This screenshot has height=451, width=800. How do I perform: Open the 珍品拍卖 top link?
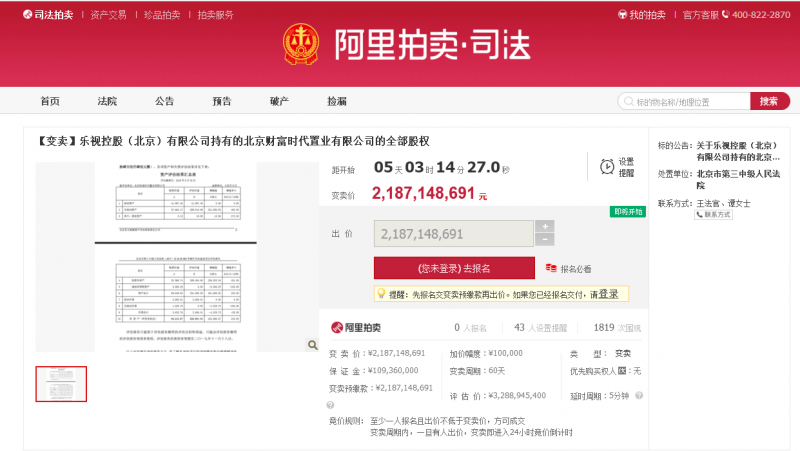click(x=162, y=15)
